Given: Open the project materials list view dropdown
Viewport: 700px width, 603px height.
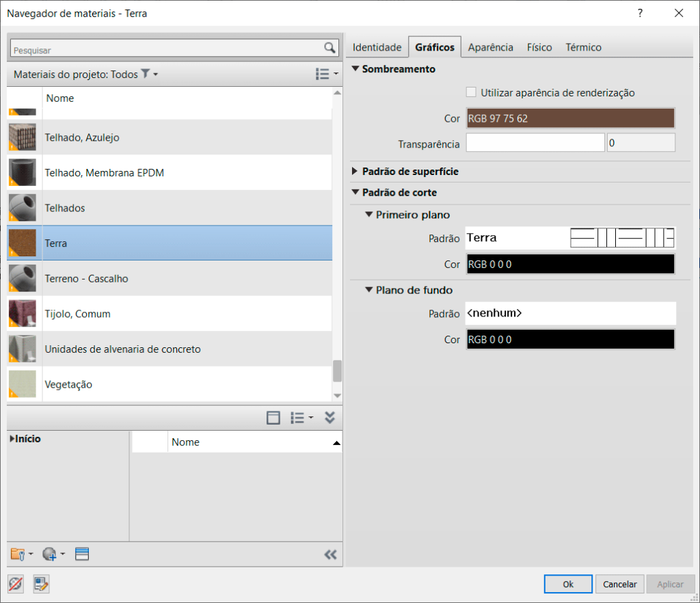Looking at the screenshot, I should click(327, 74).
